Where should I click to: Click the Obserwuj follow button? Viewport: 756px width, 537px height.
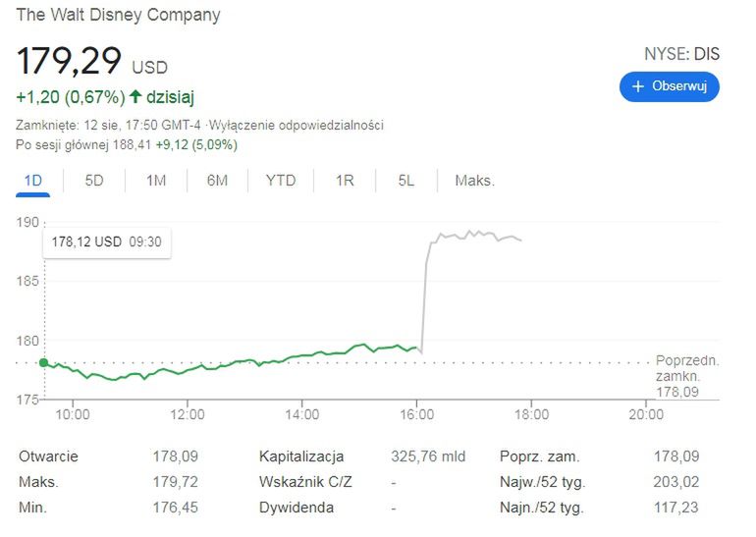click(669, 86)
